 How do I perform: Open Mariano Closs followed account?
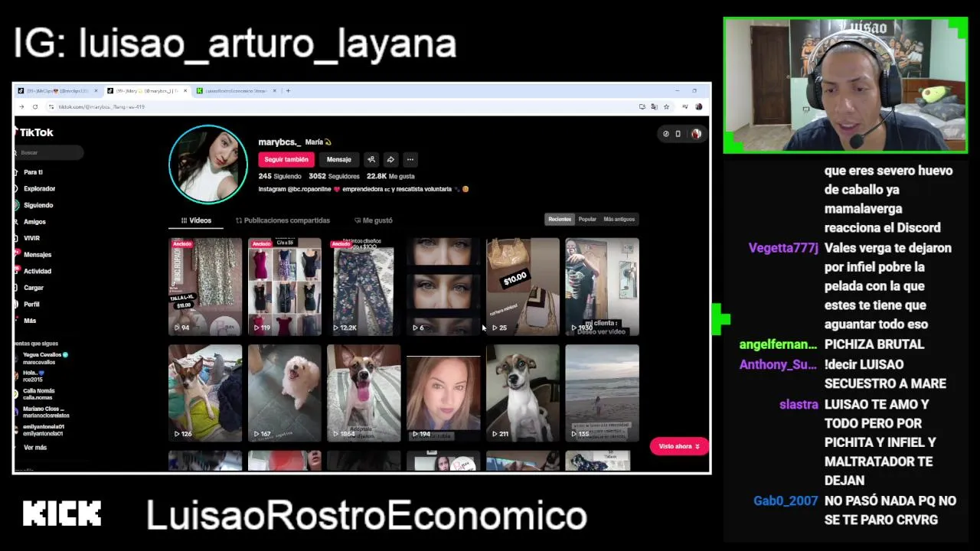pyautogui.click(x=43, y=412)
